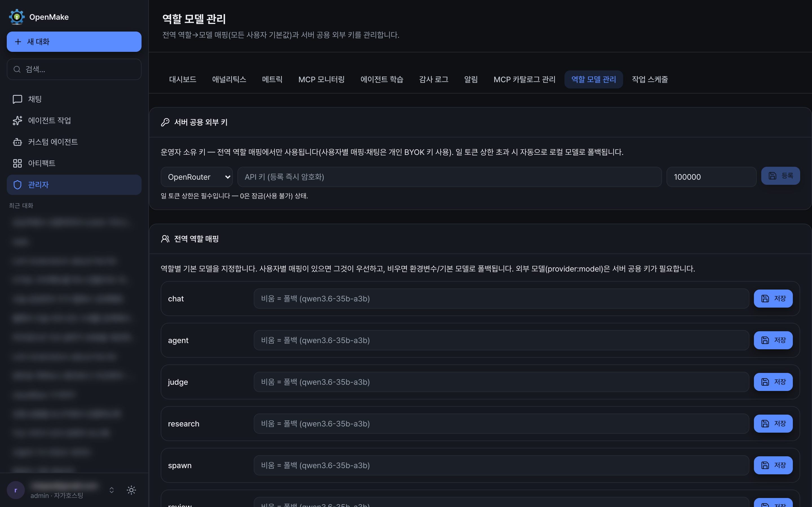
Task: Select the 관리자 shield icon
Action: tap(17, 185)
